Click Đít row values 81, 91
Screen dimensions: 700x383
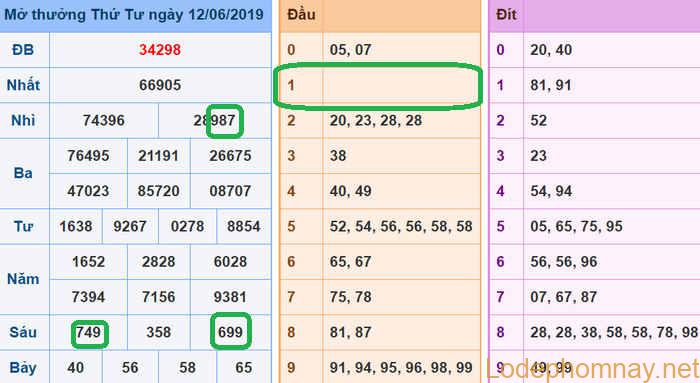pos(551,85)
